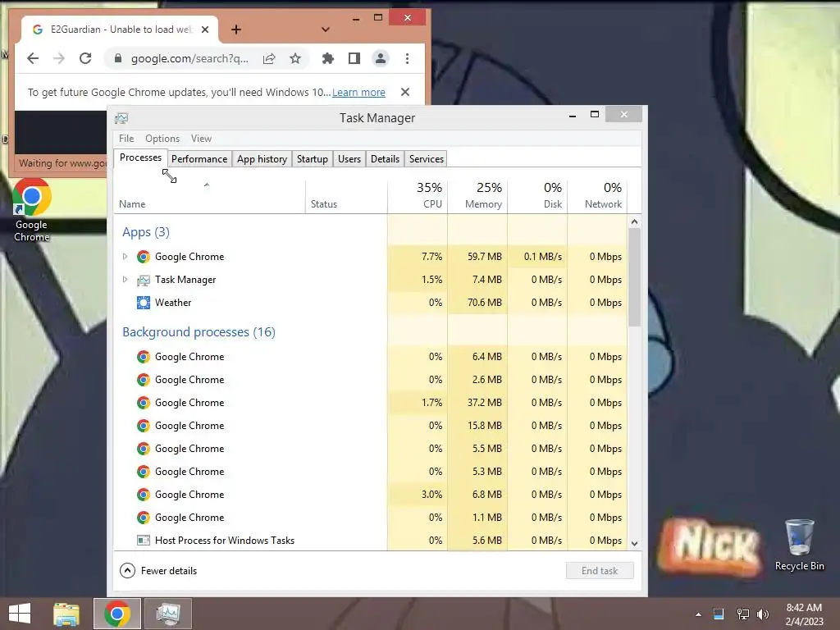This screenshot has height=630, width=840.
Task: Open Chrome side panel icon
Action: pyautogui.click(x=354, y=58)
